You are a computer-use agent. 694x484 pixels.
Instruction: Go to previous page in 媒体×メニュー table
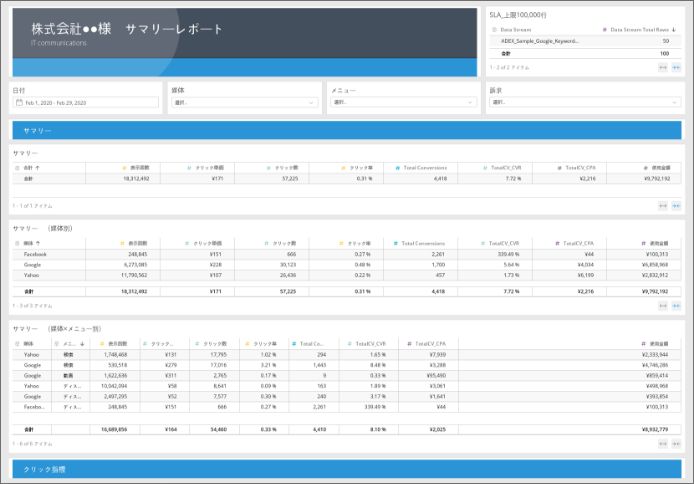pyautogui.click(x=663, y=444)
